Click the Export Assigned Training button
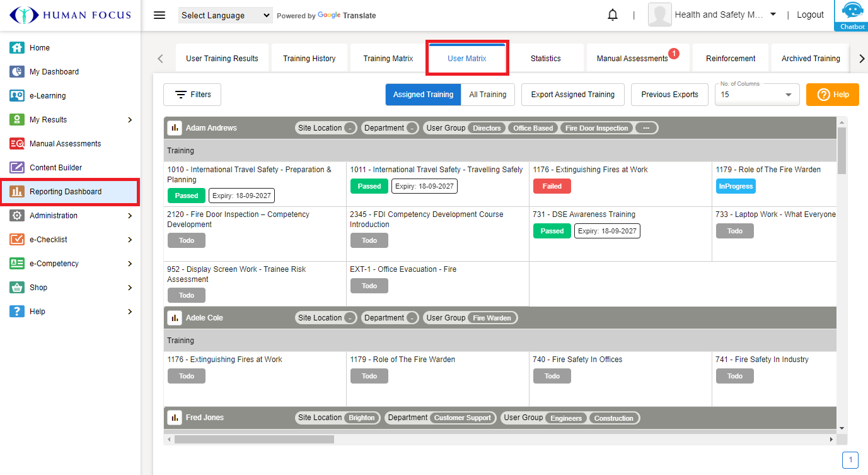Screen dimensions: 868x475 coord(572,95)
